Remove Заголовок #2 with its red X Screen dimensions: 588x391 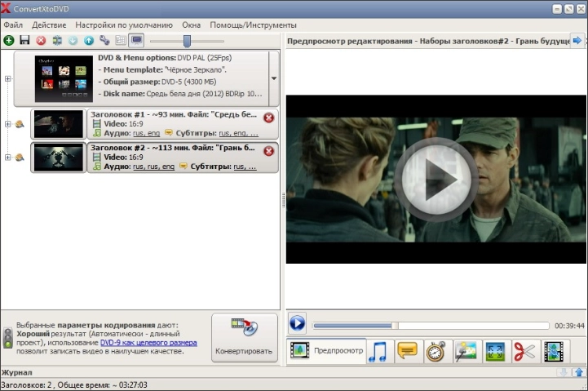[269, 151]
